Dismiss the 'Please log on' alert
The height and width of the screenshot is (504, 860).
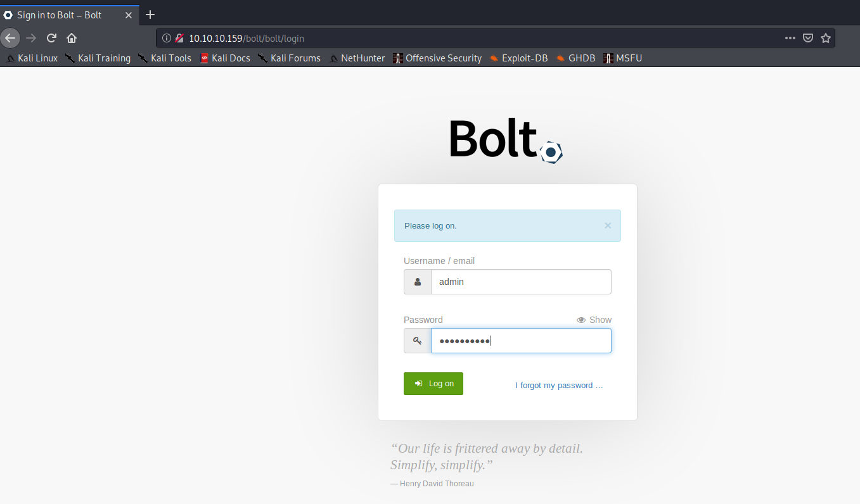607,225
